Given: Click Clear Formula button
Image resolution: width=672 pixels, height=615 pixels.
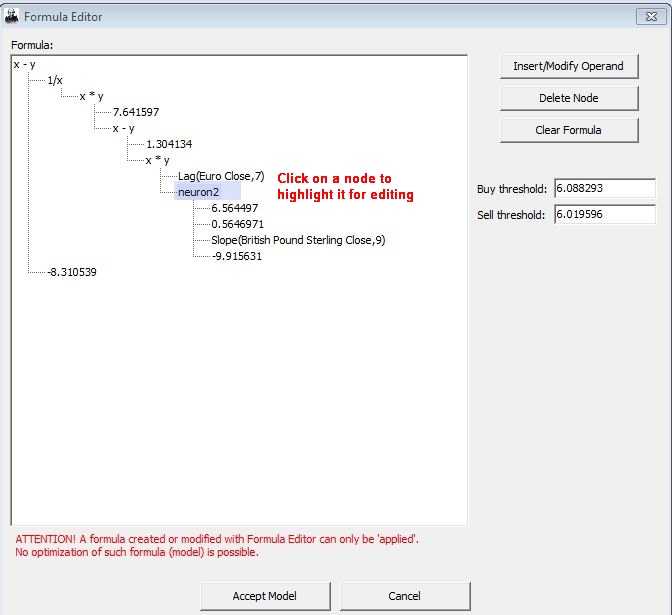Looking at the screenshot, I should click(568, 130).
